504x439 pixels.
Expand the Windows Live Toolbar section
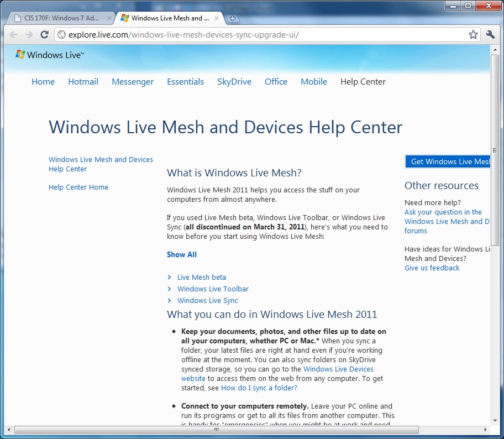(x=213, y=289)
